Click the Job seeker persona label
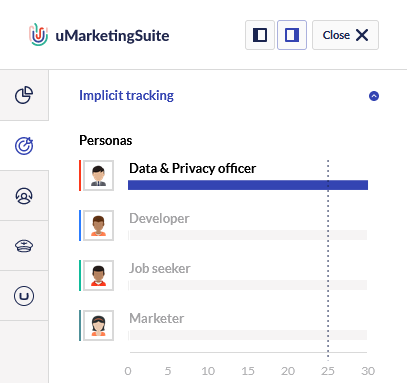The image size is (407, 383). pos(160,268)
